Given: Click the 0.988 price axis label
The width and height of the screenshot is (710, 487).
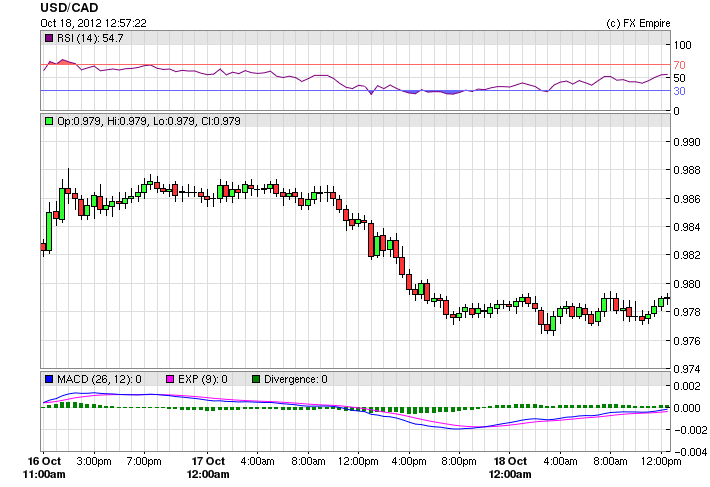Looking at the screenshot, I should (x=687, y=170).
